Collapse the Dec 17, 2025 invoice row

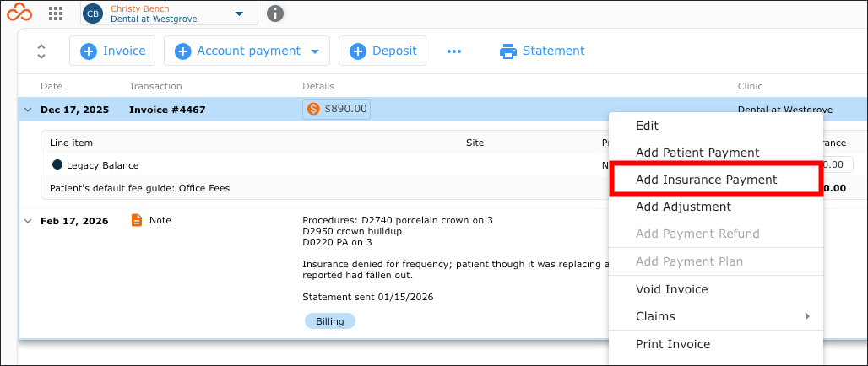[x=27, y=110]
